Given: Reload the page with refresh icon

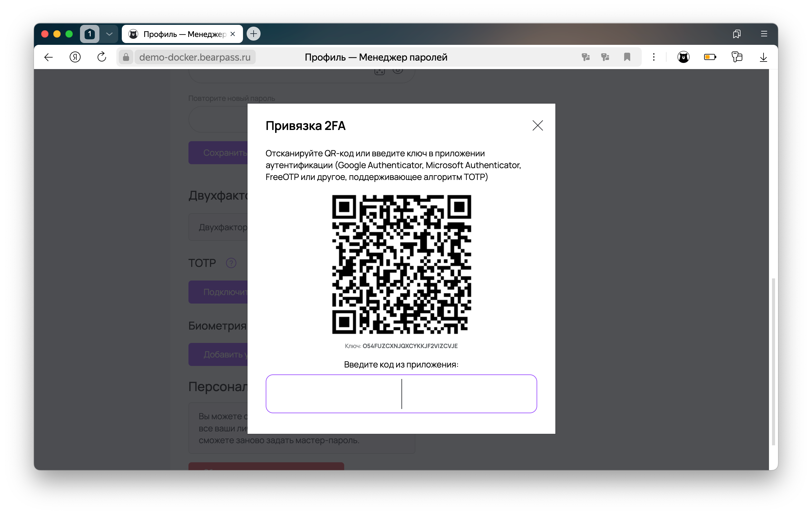Looking at the screenshot, I should (101, 57).
